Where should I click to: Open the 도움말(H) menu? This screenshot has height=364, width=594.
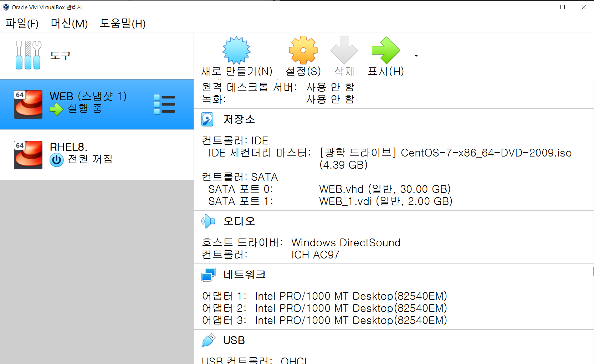click(123, 24)
